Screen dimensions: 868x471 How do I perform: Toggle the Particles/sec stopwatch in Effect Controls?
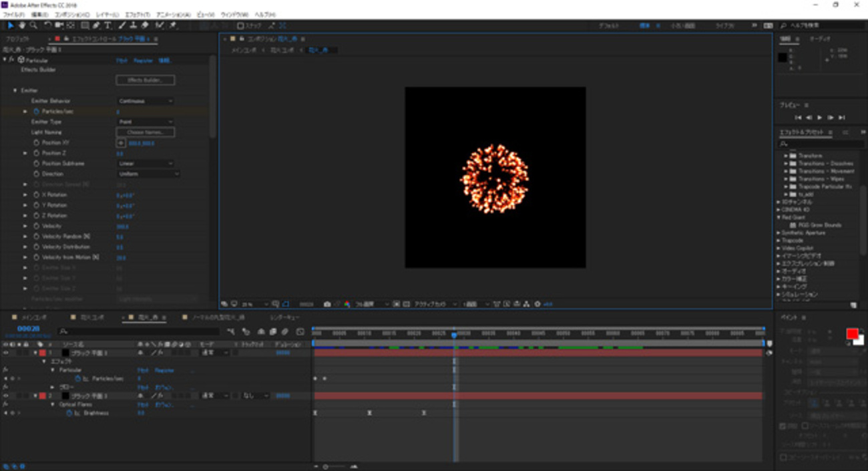36,112
